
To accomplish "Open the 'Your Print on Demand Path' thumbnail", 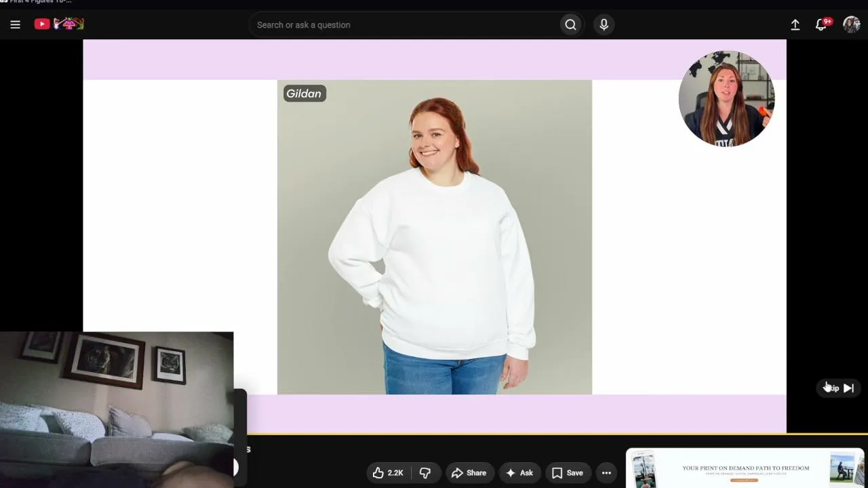I will click(745, 468).
